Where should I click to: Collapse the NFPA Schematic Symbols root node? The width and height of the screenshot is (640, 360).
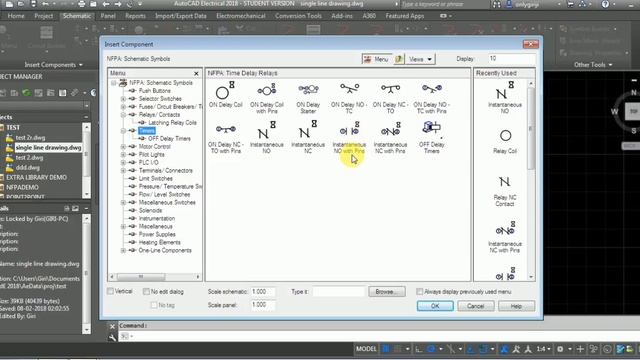[x=113, y=83]
